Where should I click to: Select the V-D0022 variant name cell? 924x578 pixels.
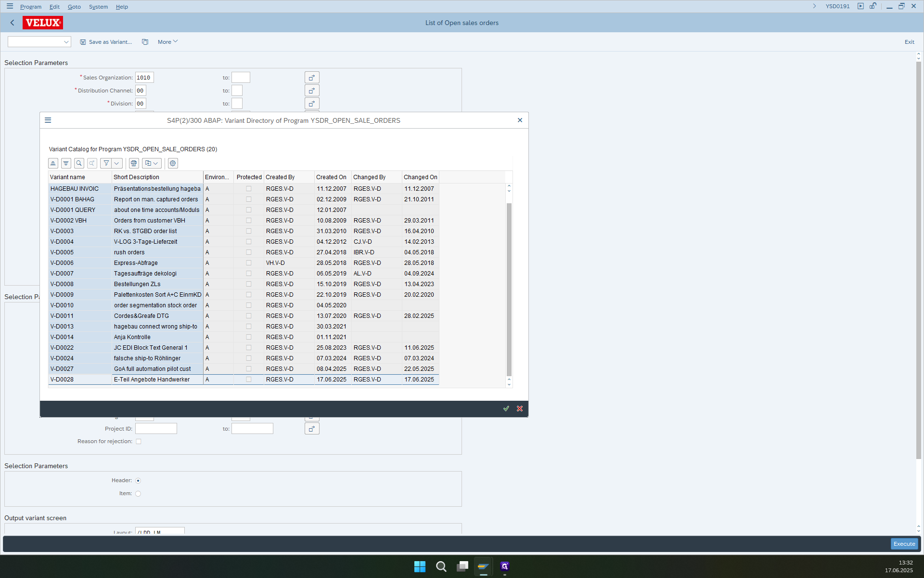[80, 348]
